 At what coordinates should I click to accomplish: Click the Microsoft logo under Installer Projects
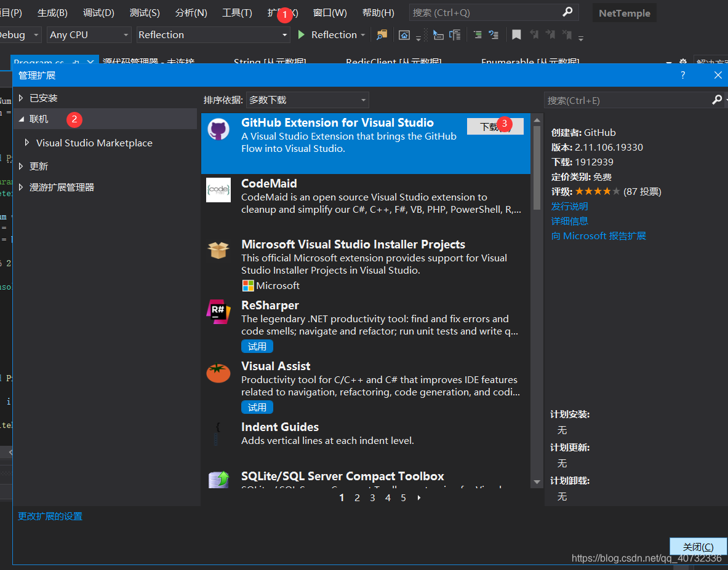248,286
